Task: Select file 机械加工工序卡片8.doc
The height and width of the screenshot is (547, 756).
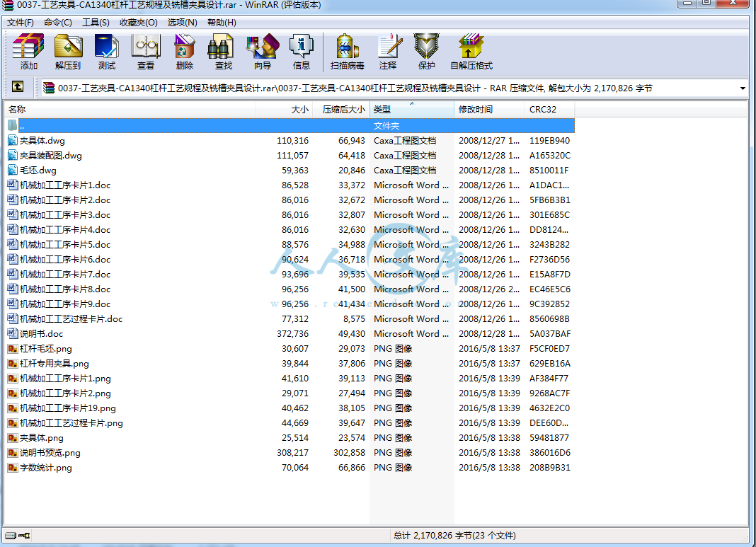Action: (65, 289)
